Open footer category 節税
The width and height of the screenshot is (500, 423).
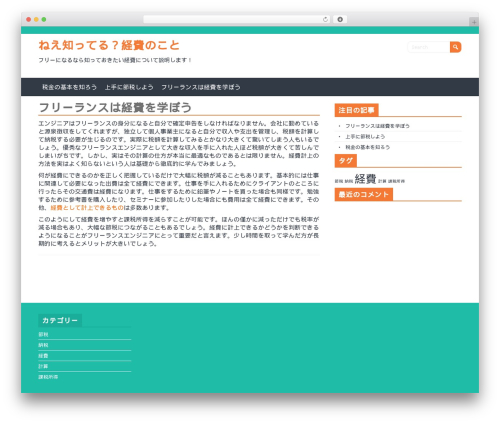[x=43, y=334]
